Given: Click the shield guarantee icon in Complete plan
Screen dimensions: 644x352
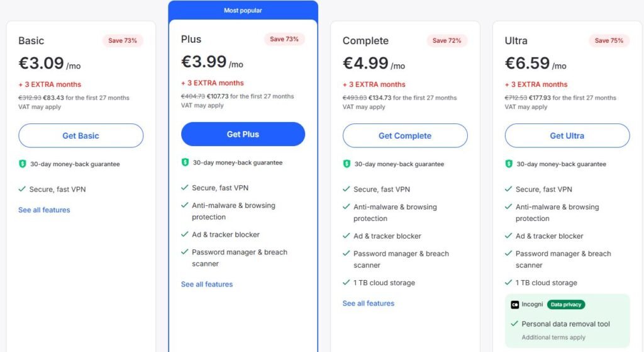Looking at the screenshot, I should pyautogui.click(x=347, y=164).
